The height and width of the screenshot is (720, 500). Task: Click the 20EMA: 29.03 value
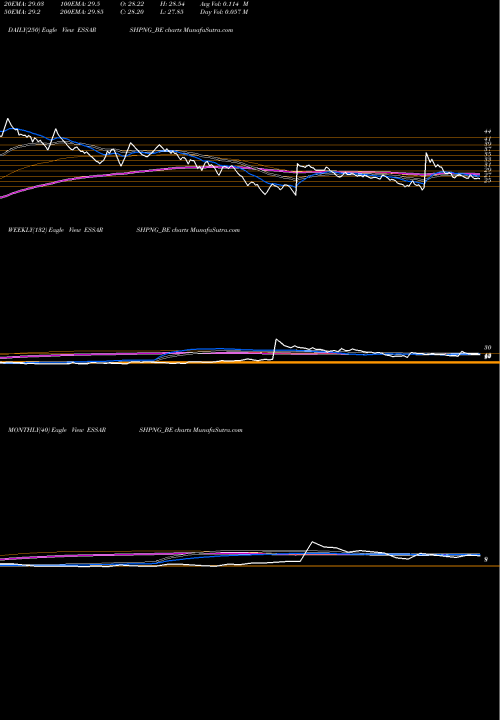click(x=22, y=4)
